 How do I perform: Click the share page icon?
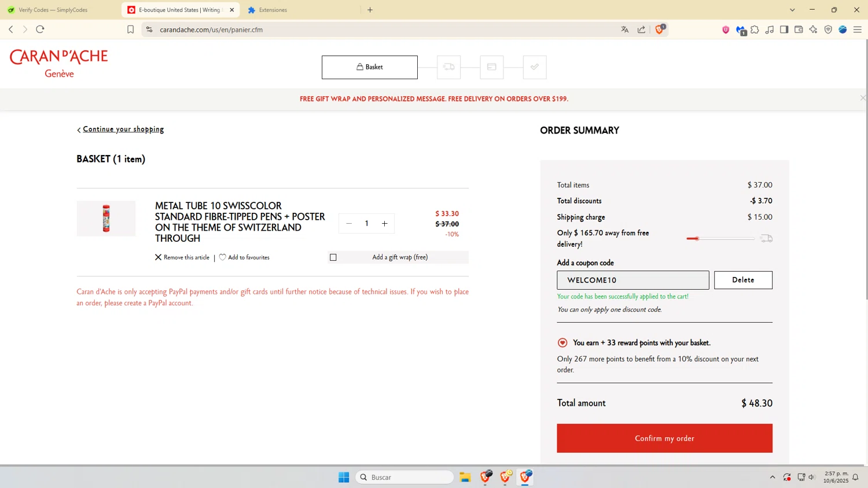pos(641,29)
